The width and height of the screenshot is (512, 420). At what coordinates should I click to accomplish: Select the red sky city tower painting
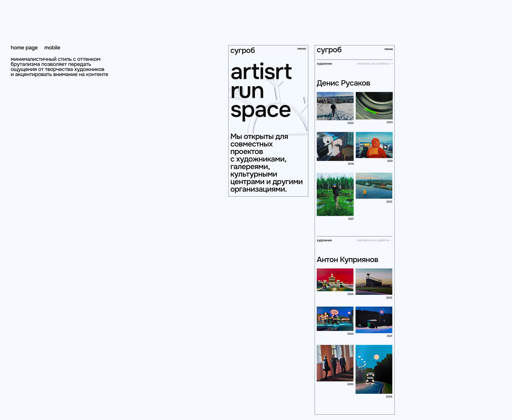pos(335,280)
